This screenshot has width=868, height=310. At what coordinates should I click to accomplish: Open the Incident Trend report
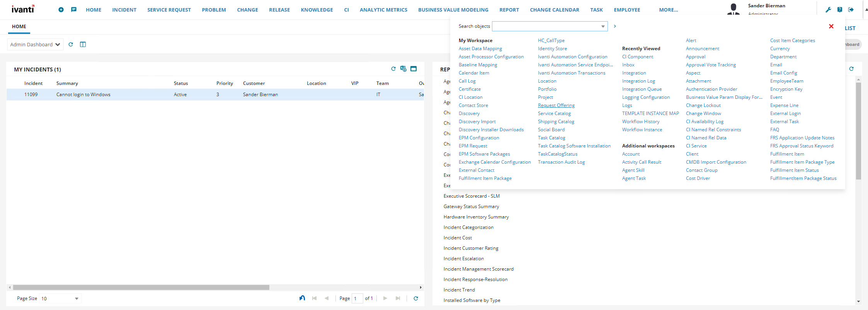[x=459, y=290]
